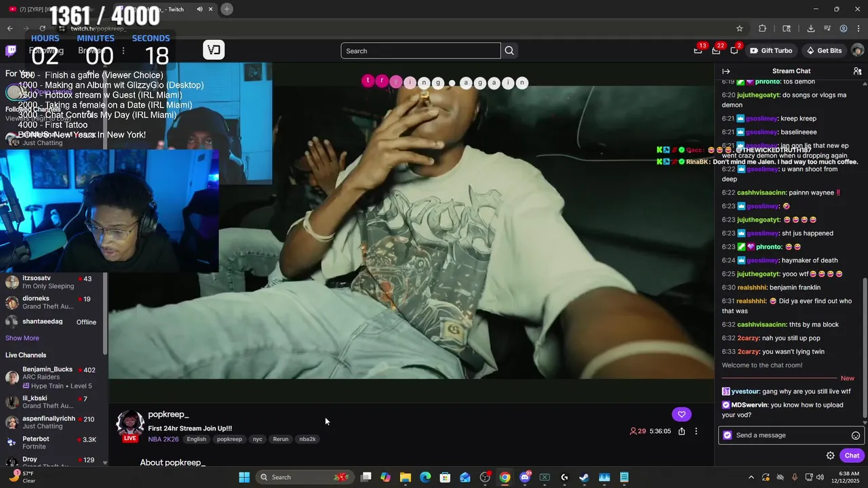Open shantaeedag offline channel
Image resolution: width=868 pixels, height=488 pixels.
[x=53, y=321]
